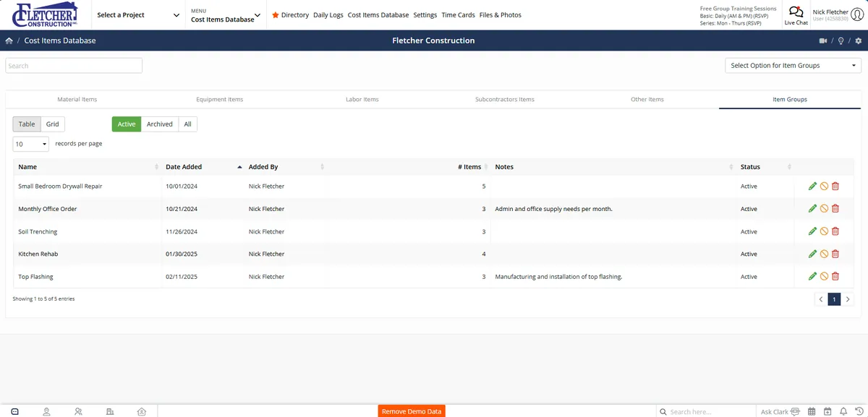Show Active item groups only
868x417 pixels.
pos(127,124)
